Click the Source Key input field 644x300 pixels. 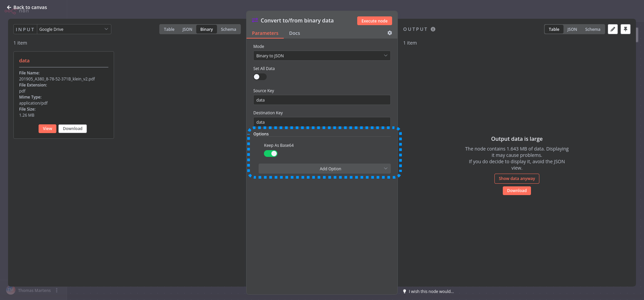click(321, 100)
